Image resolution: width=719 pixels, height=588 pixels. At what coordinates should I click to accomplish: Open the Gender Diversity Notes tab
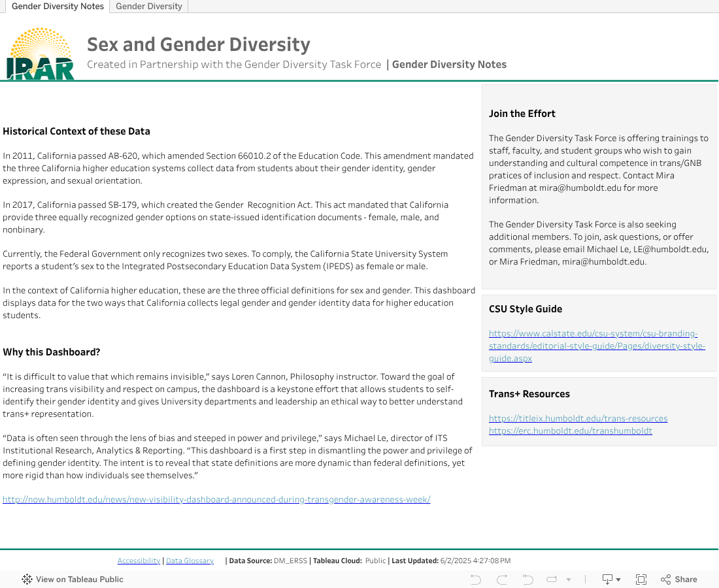click(58, 7)
